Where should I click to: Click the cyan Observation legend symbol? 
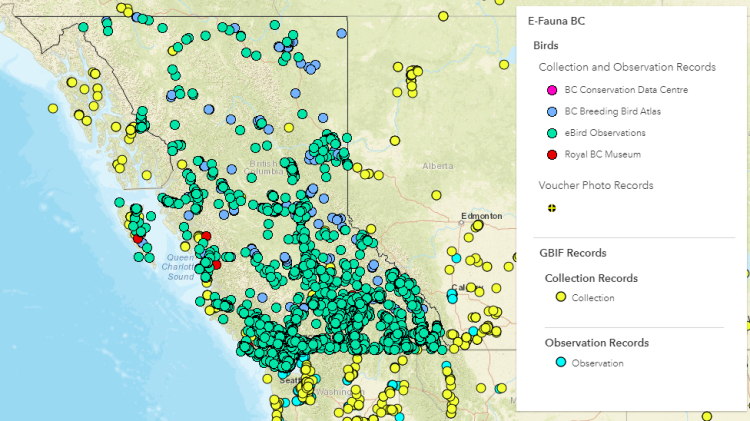click(x=561, y=362)
